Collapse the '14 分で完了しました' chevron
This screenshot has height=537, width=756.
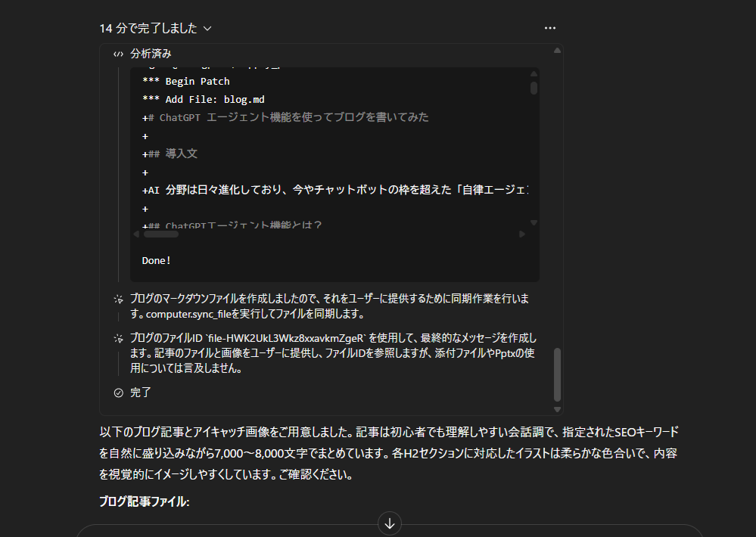207,29
